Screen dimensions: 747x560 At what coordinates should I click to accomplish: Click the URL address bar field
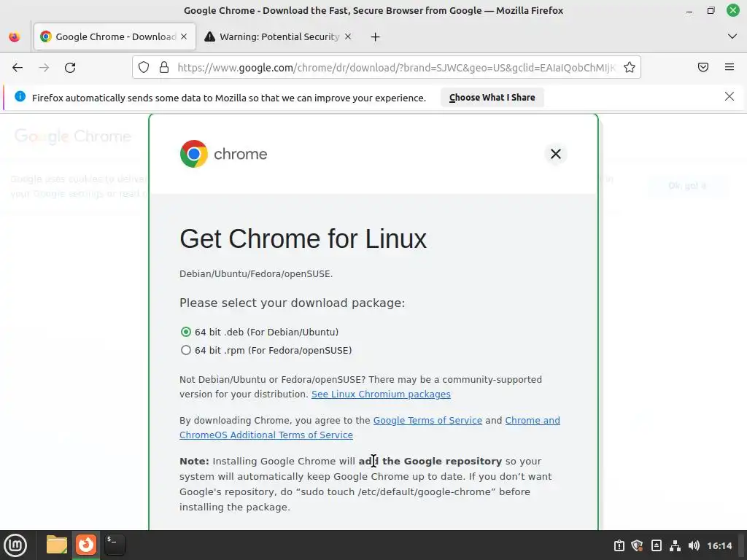coord(387,67)
